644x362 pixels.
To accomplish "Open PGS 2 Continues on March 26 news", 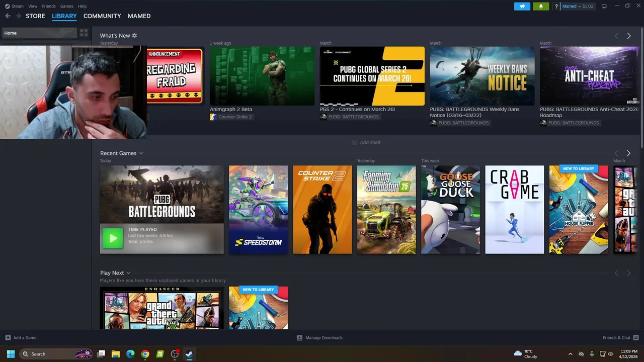I will point(357,109).
